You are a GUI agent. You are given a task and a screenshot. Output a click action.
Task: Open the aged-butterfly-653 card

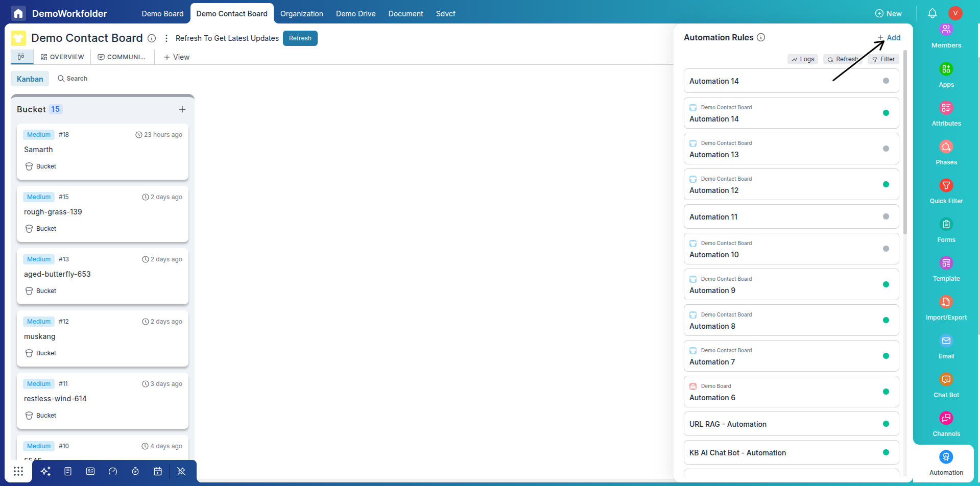(x=103, y=276)
